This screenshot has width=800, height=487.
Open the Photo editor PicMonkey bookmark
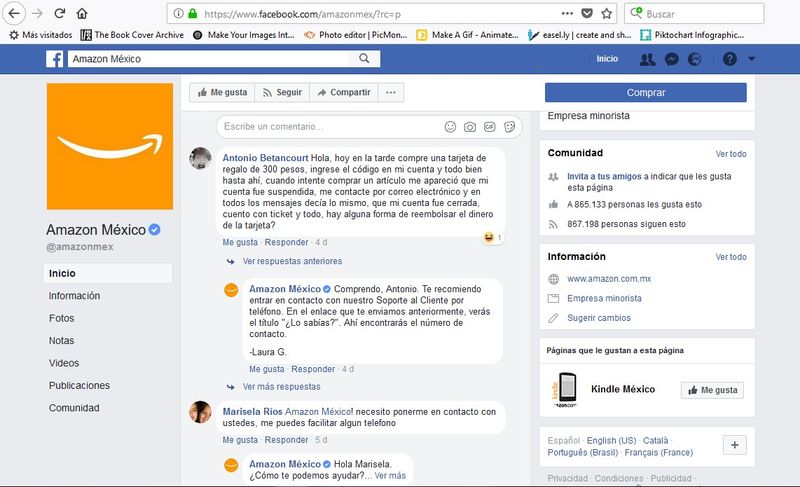(x=355, y=35)
